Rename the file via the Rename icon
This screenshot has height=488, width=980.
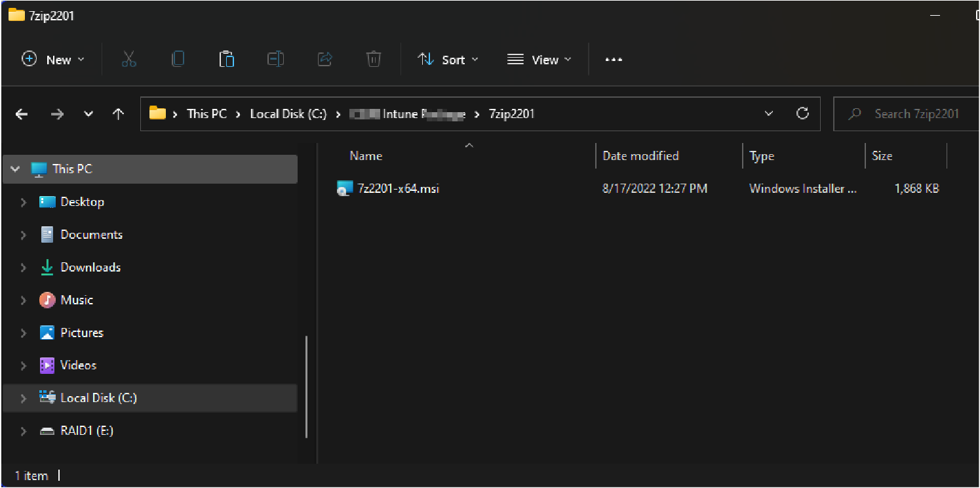coord(275,59)
